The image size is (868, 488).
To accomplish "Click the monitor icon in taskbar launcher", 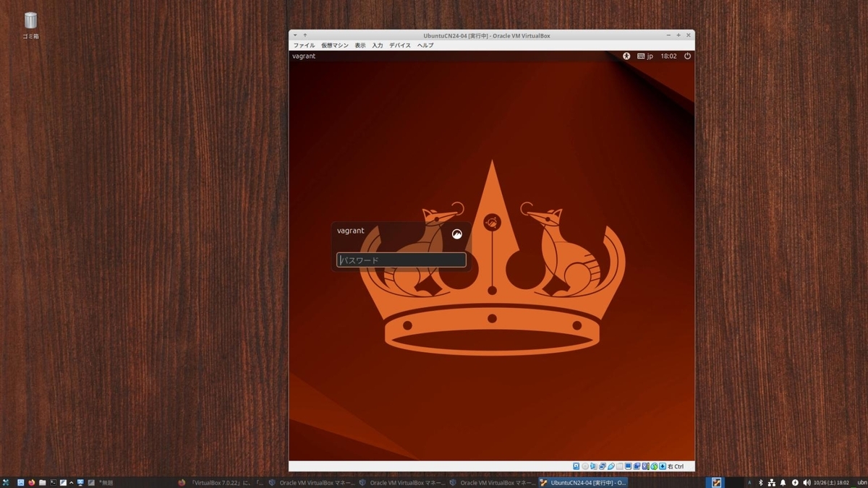I will tap(80, 482).
